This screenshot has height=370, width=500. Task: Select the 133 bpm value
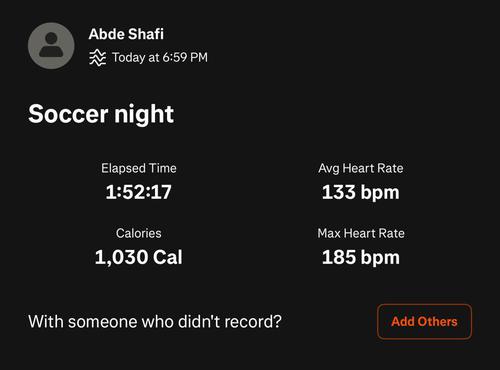361,192
